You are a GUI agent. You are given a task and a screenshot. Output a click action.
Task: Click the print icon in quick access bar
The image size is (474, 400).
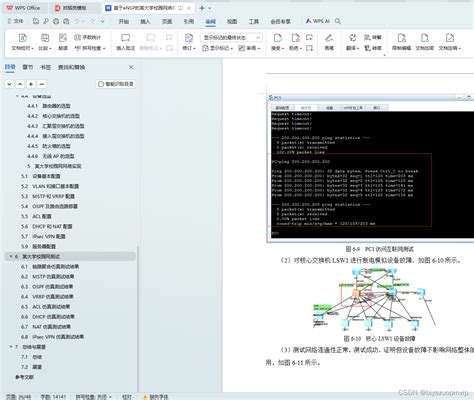pyautogui.click(x=56, y=21)
